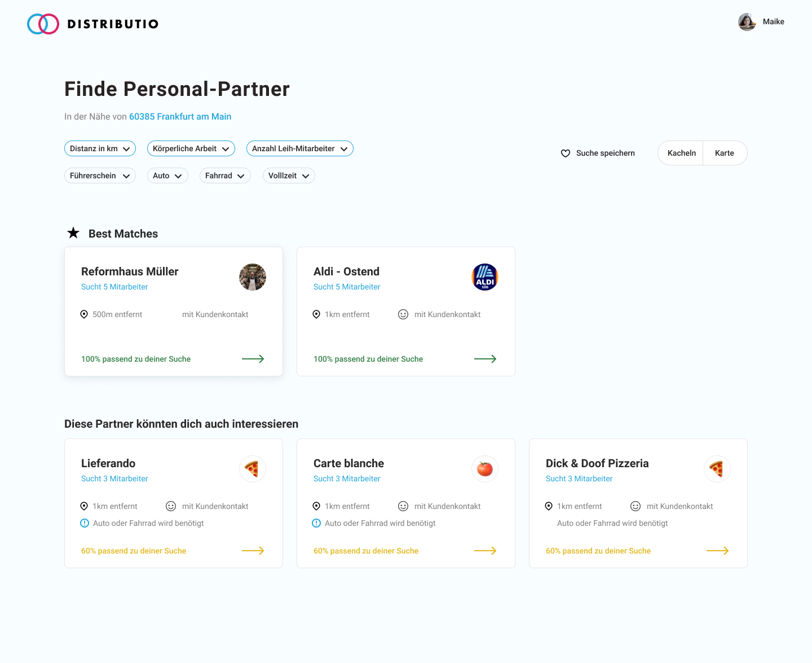The width and height of the screenshot is (812, 663).
Task: Switch to the Karte view
Action: point(725,153)
